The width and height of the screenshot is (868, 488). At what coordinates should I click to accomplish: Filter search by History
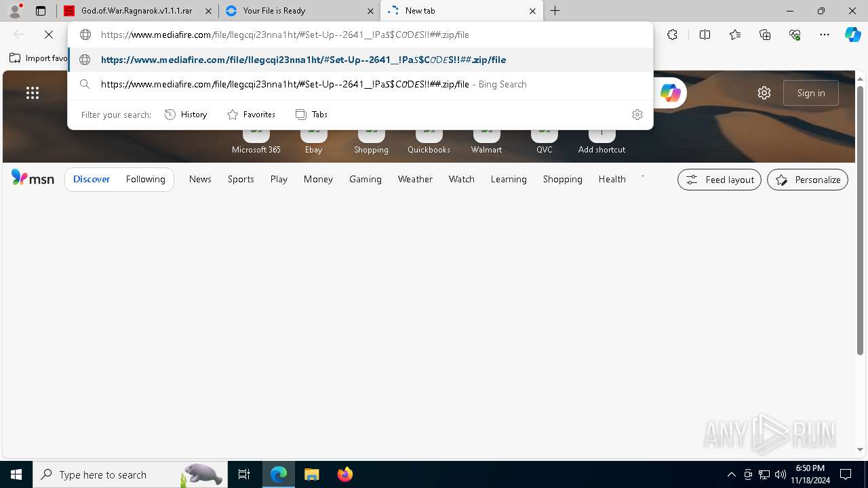(x=186, y=115)
